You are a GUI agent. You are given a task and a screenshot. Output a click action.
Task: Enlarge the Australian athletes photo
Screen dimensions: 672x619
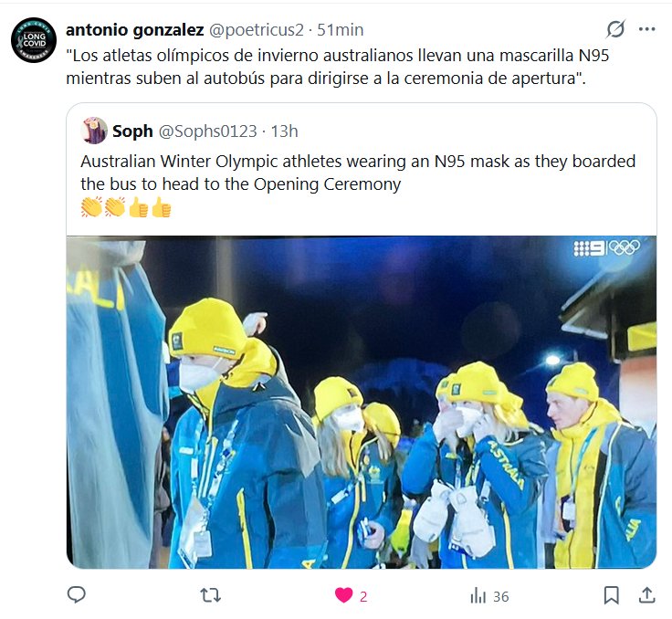(x=362, y=402)
